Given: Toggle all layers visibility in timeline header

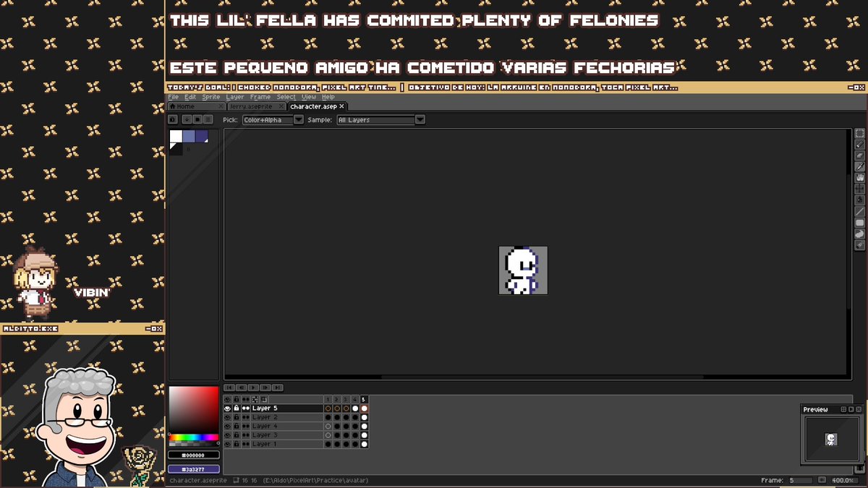Looking at the screenshot, I should pos(227,399).
